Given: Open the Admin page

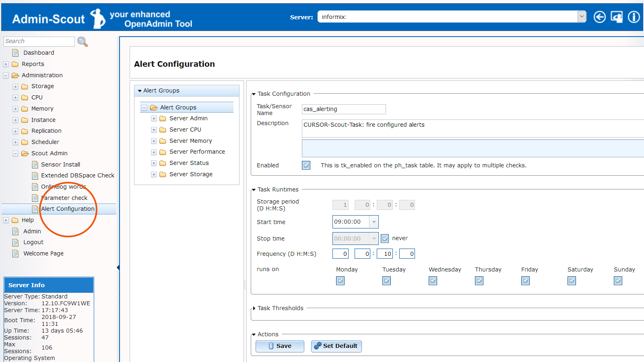Looking at the screenshot, I should point(32,231).
